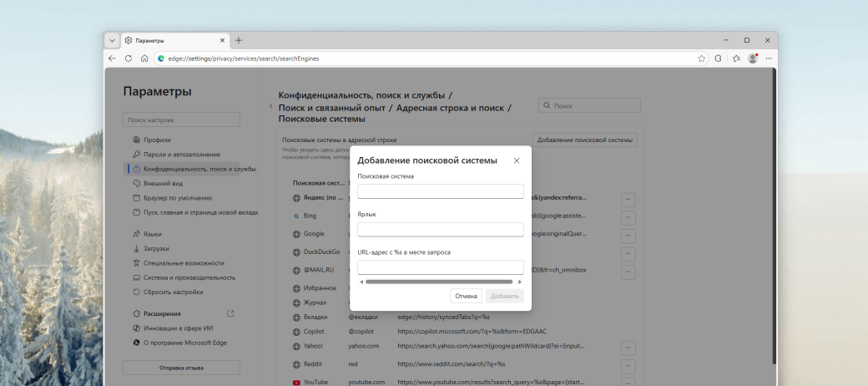Close the add search engine dialog

click(517, 160)
